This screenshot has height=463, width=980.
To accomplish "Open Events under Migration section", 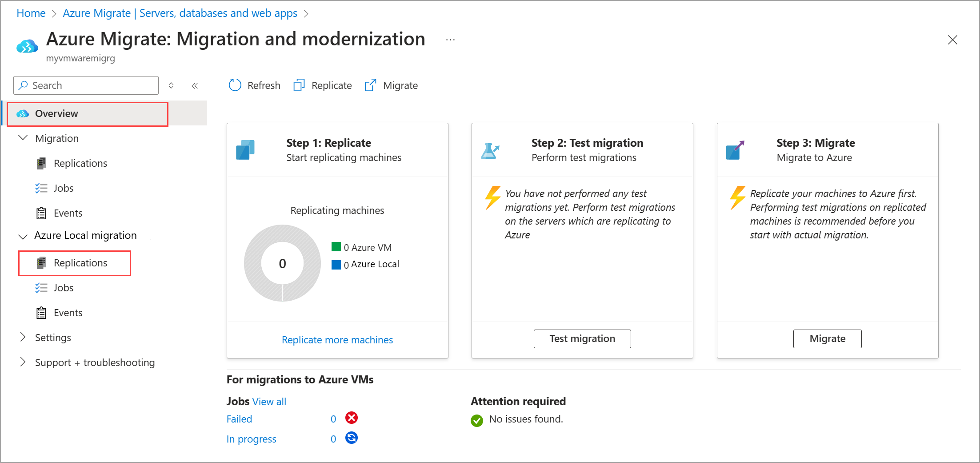I will pyautogui.click(x=68, y=213).
